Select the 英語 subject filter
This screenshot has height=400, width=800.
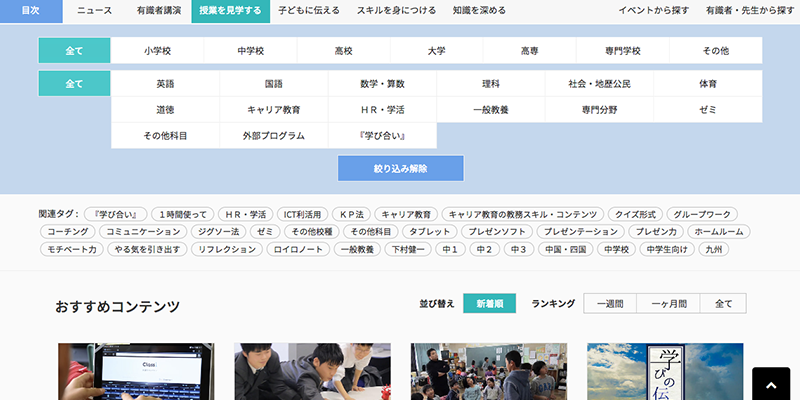tap(165, 84)
